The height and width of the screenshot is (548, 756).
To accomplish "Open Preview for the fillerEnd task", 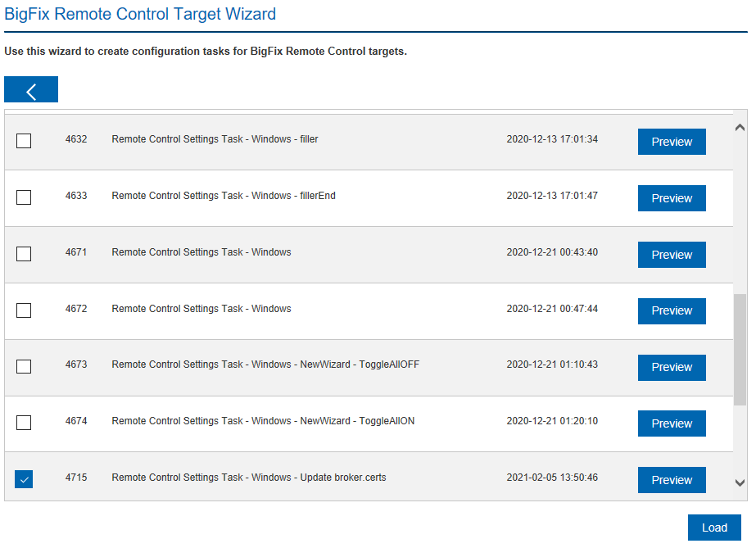I will [672, 198].
